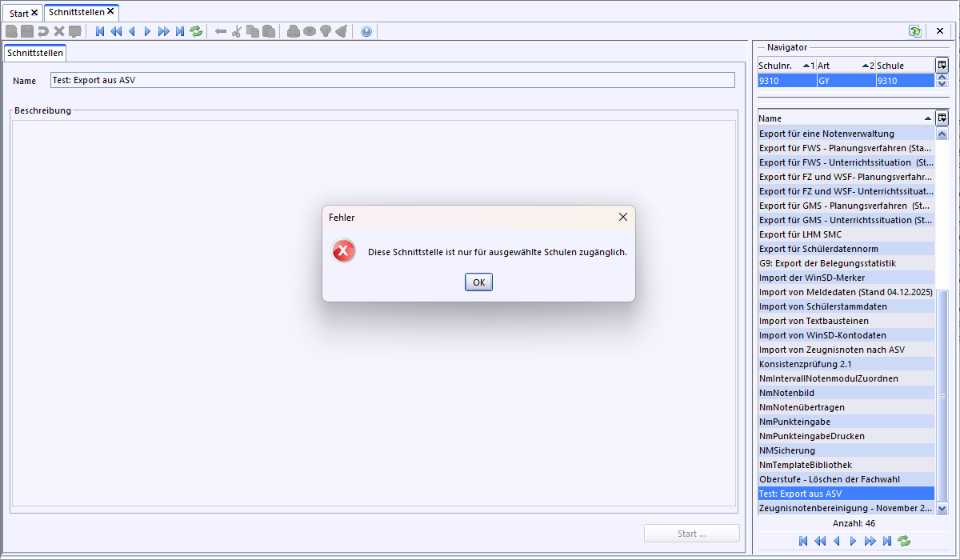Click the green refresh icon below the navigator list

904,541
